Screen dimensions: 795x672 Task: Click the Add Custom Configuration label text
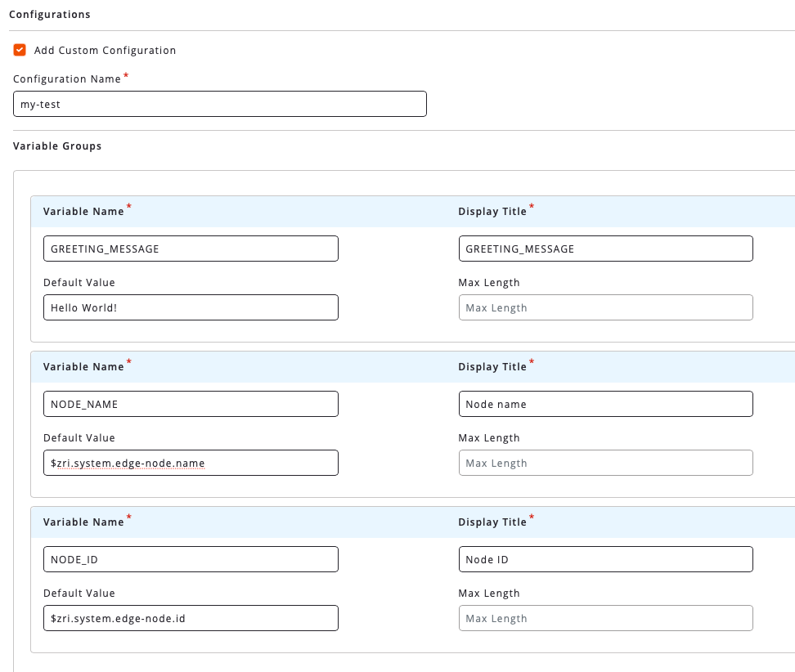(105, 51)
